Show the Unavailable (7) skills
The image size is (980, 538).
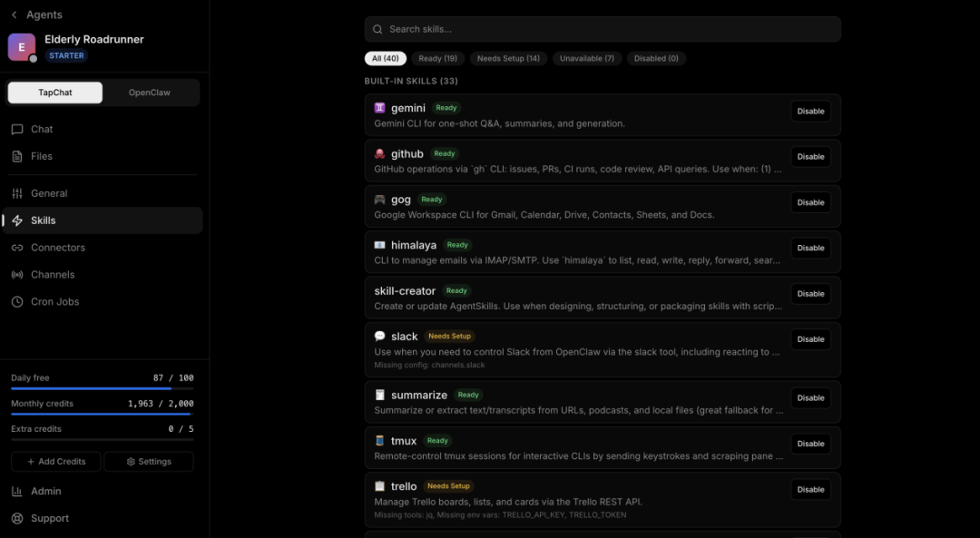(587, 59)
